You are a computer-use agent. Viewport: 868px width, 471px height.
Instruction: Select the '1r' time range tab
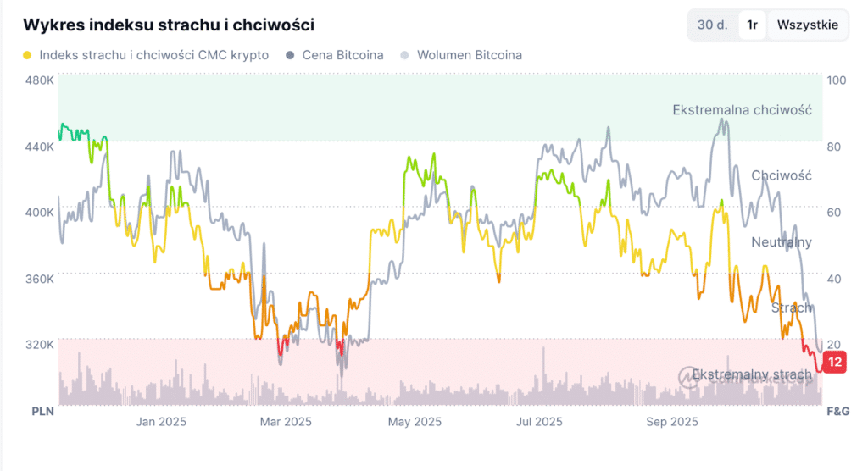pyautogui.click(x=752, y=25)
